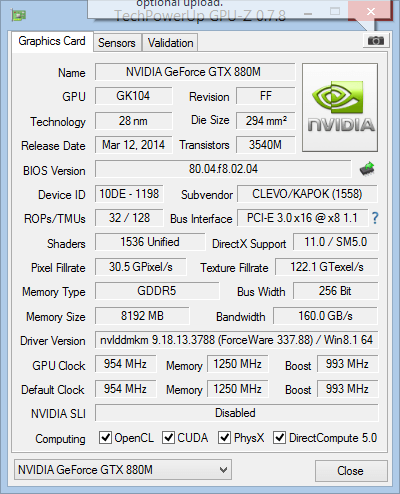Click the Pixel Fillrate value 30.5 GPixel/s
The width and height of the screenshot is (400, 494).
tap(140, 267)
